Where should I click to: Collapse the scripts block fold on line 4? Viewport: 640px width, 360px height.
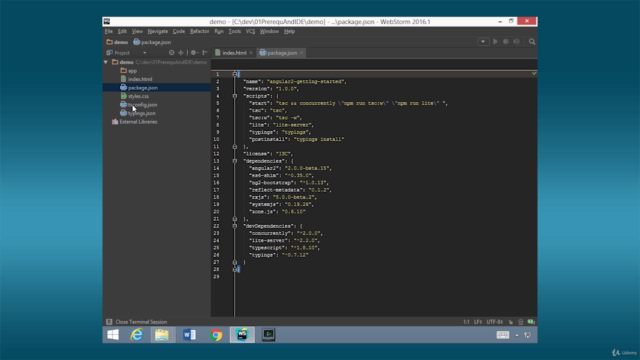click(x=235, y=96)
